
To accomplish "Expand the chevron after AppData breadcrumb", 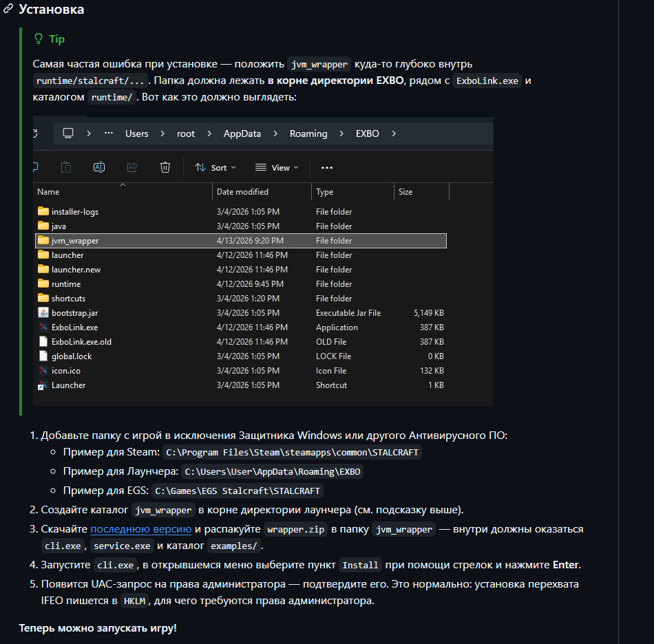I will coord(275,133).
